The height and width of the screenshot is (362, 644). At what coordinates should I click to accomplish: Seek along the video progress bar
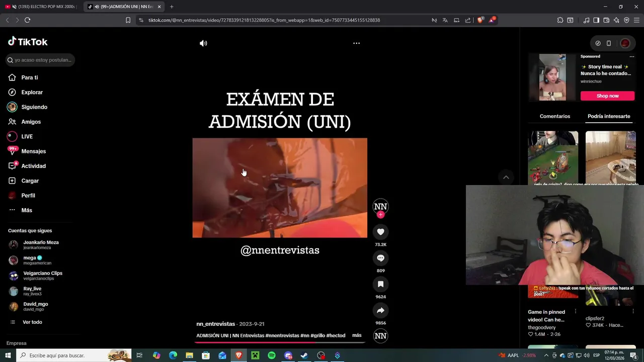[280, 342]
